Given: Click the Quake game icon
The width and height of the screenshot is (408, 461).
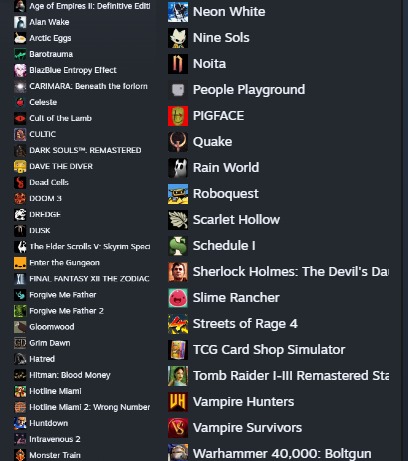Looking at the screenshot, I should (x=178, y=142).
